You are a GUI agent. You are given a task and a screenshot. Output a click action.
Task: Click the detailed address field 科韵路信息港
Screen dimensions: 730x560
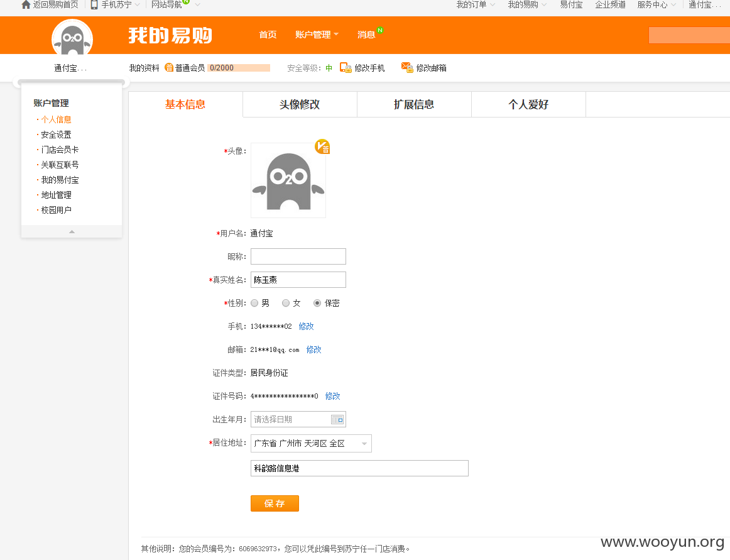[359, 468]
